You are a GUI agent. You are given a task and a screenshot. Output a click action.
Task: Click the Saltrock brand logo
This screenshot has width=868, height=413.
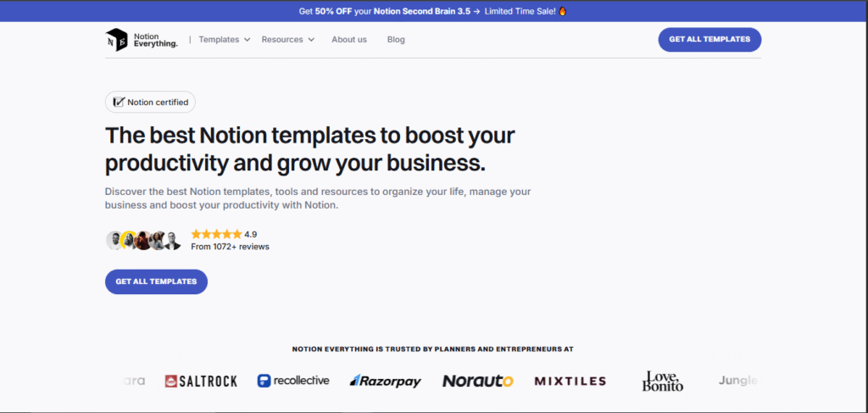click(x=201, y=382)
